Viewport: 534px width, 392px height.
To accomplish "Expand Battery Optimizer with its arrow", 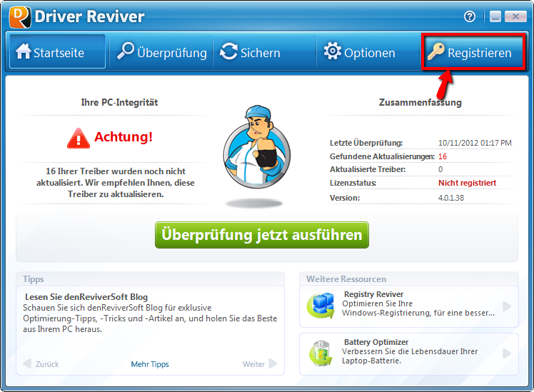I will [507, 353].
